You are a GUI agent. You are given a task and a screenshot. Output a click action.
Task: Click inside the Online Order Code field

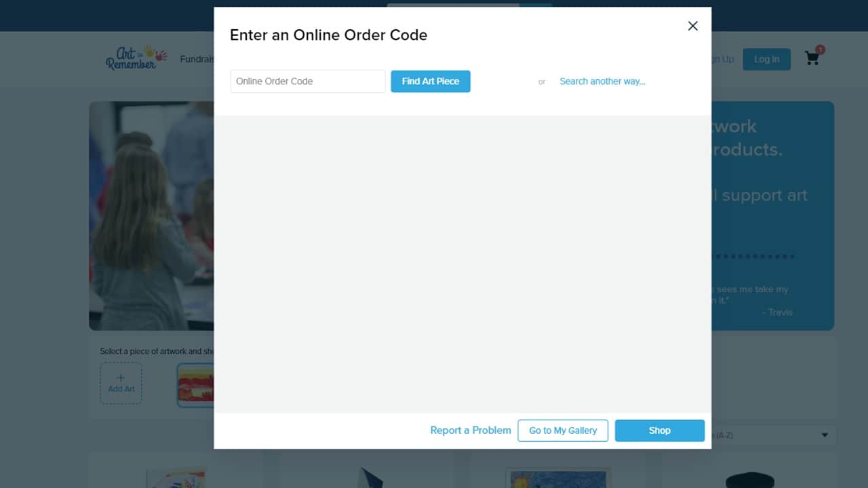click(x=308, y=81)
